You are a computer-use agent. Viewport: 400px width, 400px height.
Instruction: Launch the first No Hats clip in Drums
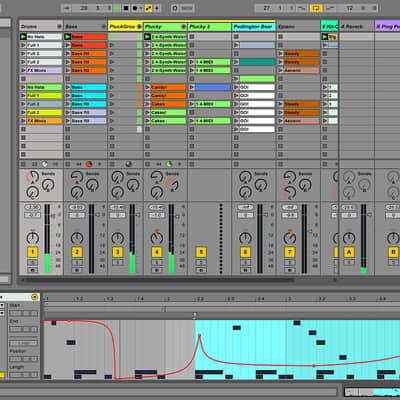23,37
